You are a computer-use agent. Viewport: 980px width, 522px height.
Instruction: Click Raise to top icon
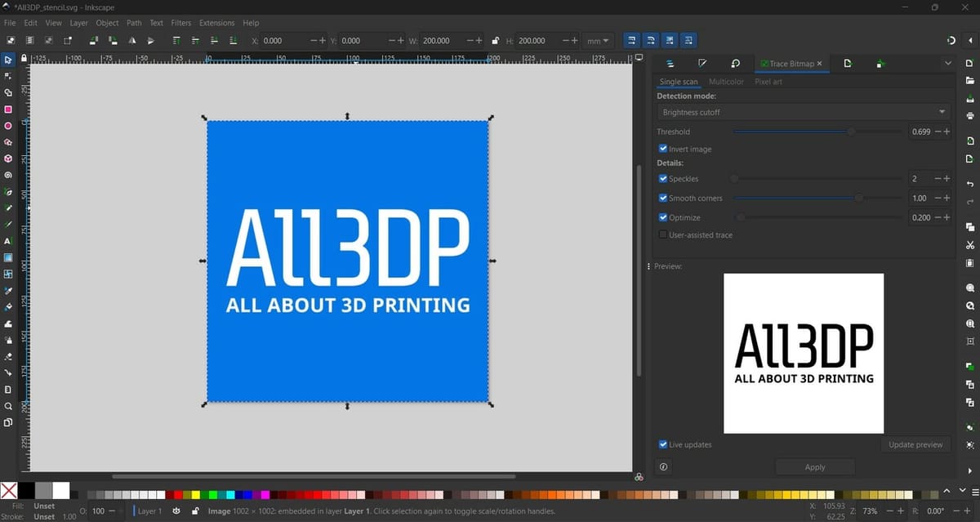tap(177, 40)
